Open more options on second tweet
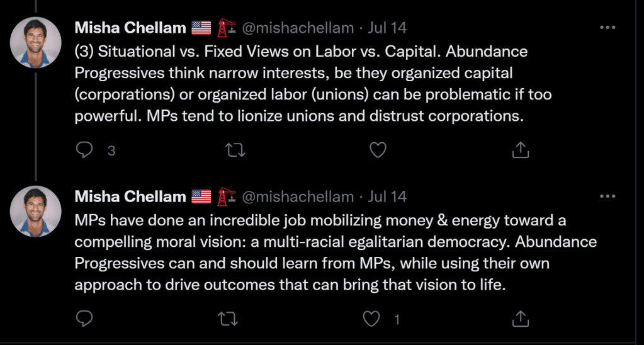The width and height of the screenshot is (644, 345). [607, 196]
